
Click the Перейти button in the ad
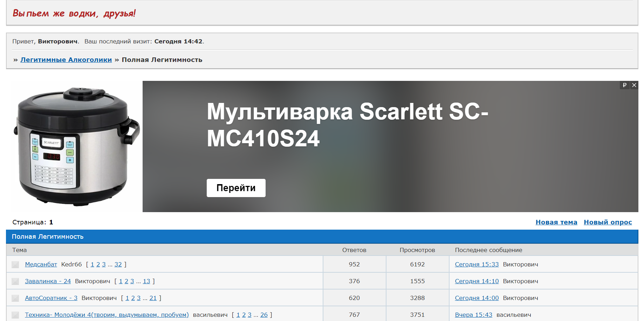coord(236,188)
